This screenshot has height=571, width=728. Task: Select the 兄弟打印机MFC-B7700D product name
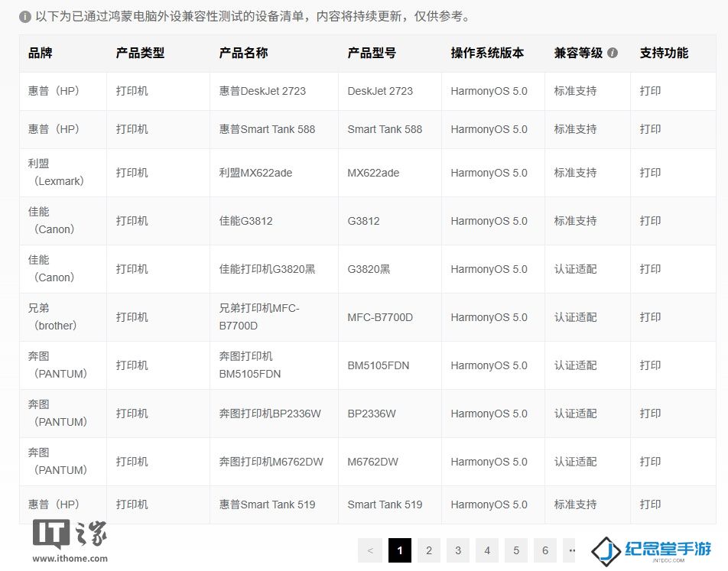pos(259,316)
